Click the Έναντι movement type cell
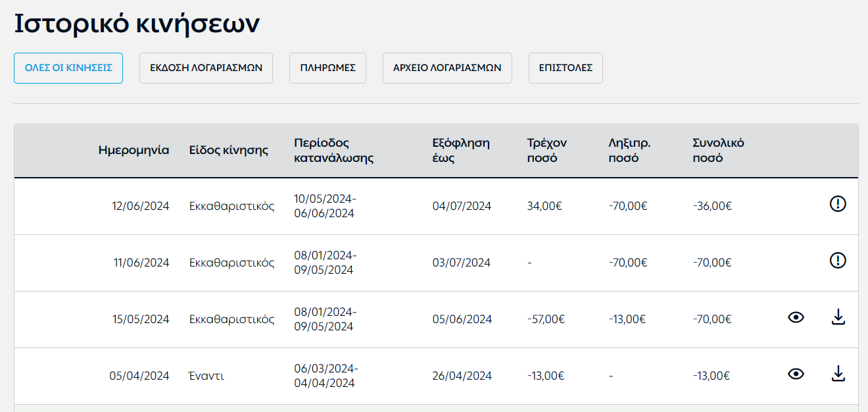 pos(206,376)
